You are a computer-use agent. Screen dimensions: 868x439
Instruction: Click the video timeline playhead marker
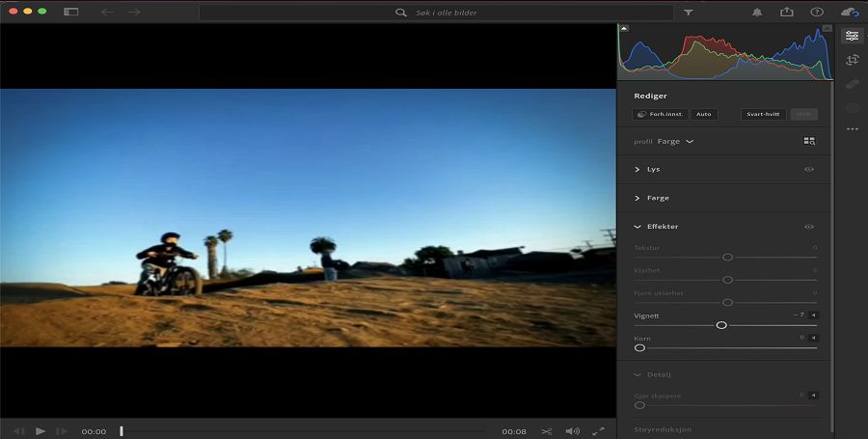122,431
